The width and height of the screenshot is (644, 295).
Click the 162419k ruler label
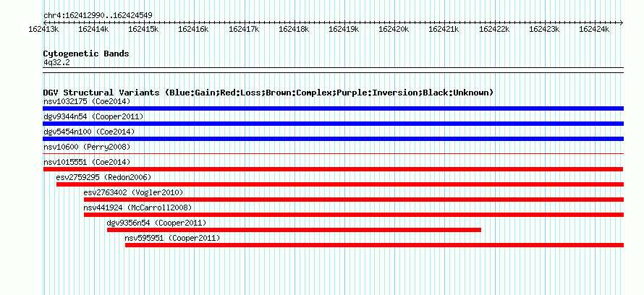(344, 30)
